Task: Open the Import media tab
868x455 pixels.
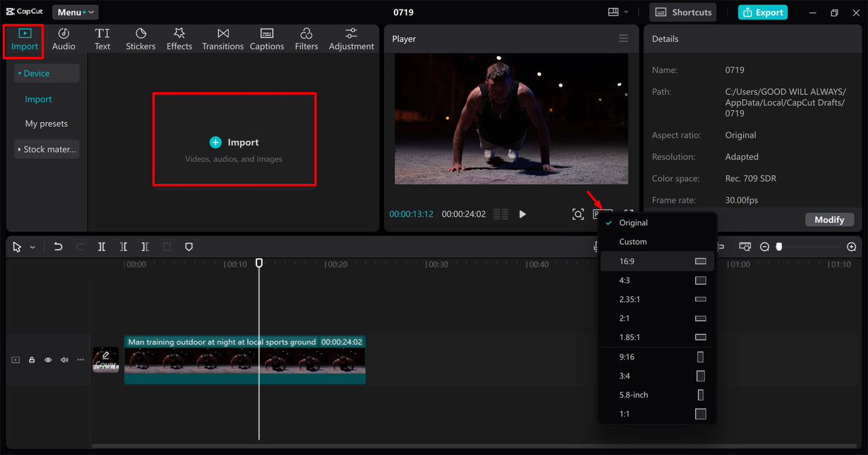Action: click(x=24, y=39)
